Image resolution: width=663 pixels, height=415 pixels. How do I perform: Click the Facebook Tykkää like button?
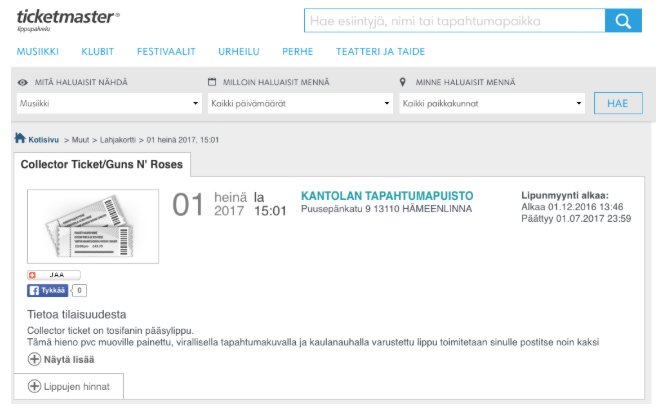tap(47, 290)
